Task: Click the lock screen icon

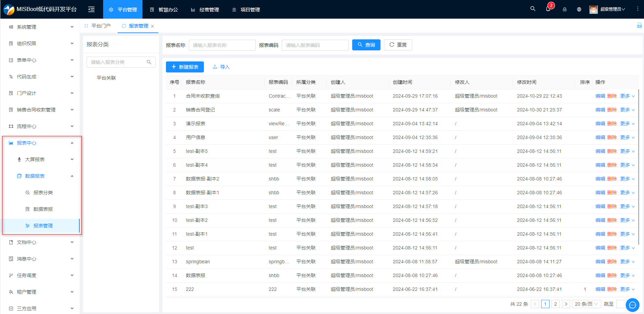Action: (565, 9)
